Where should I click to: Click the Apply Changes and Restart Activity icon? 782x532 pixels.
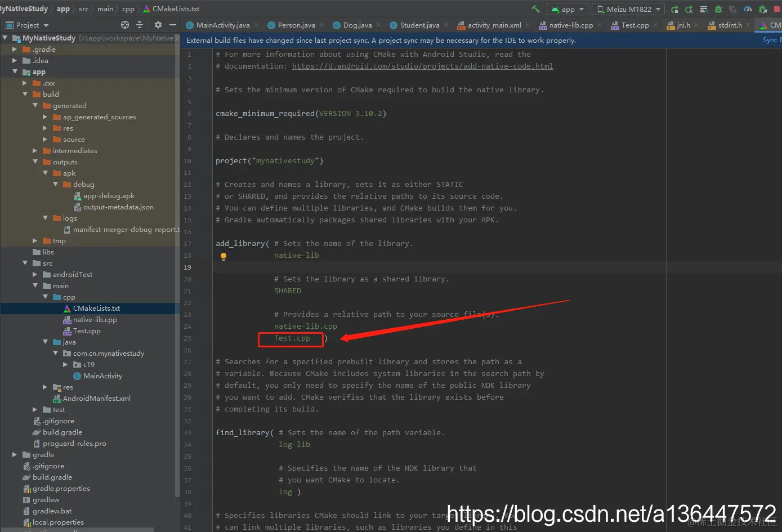pyautogui.click(x=674, y=9)
